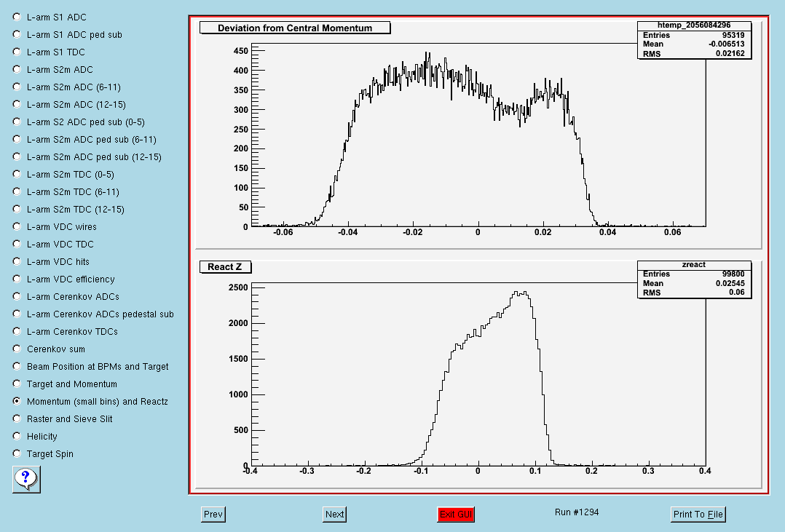Image resolution: width=785 pixels, height=532 pixels.
Task: Advance with the Next button
Action: [x=334, y=514]
